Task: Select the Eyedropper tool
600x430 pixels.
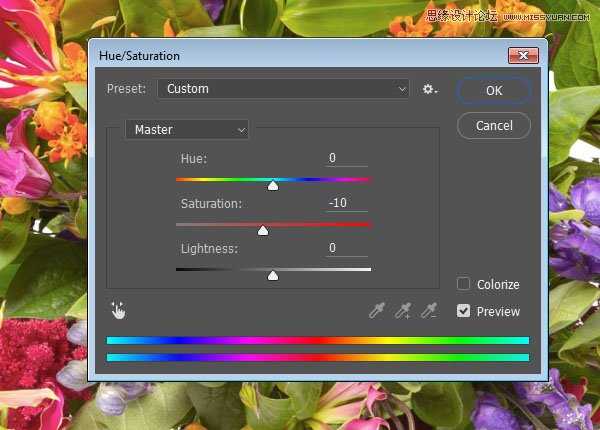Action: (x=376, y=311)
